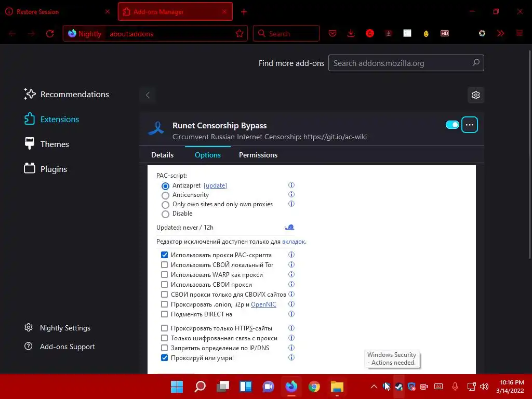Image resolution: width=532 pixels, height=399 pixels.
Task: Open Themes in the sidebar
Action: pyautogui.click(x=46, y=144)
